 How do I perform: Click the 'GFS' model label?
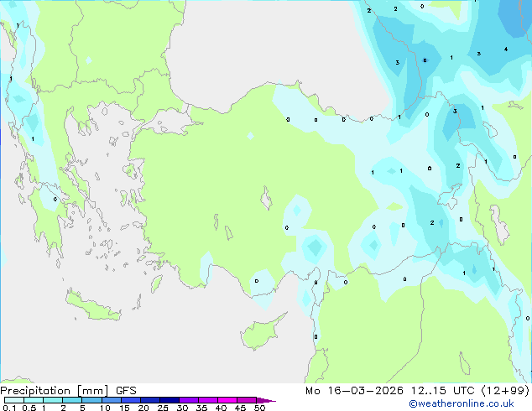(126, 391)
